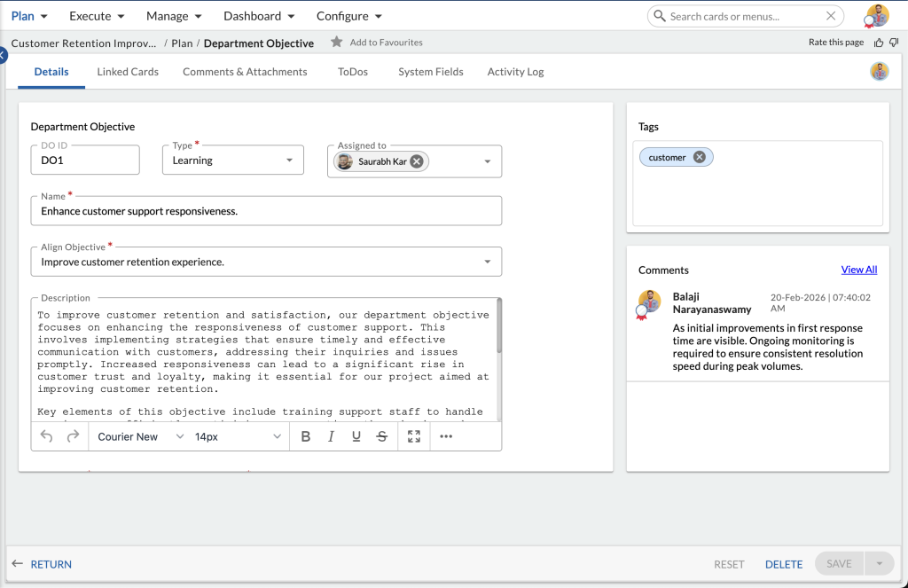Show more editor options ellipsis
Screen dimensions: 908x588
click(446, 436)
